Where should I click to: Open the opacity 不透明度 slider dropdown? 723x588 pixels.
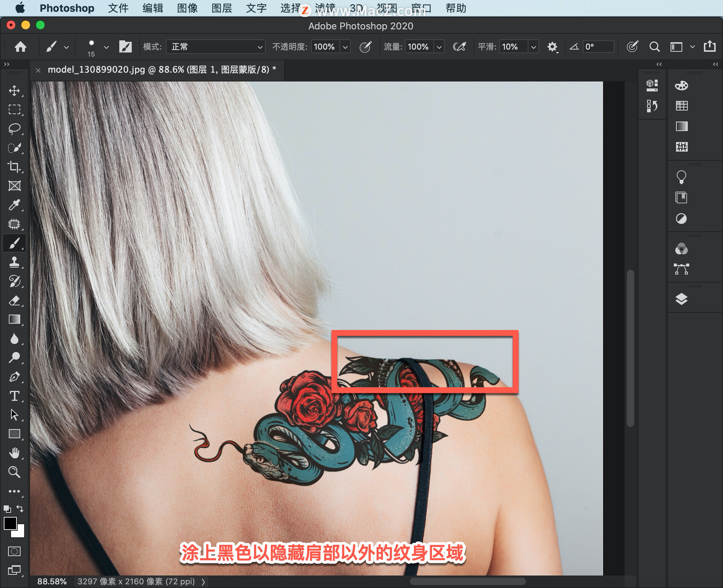click(x=345, y=47)
